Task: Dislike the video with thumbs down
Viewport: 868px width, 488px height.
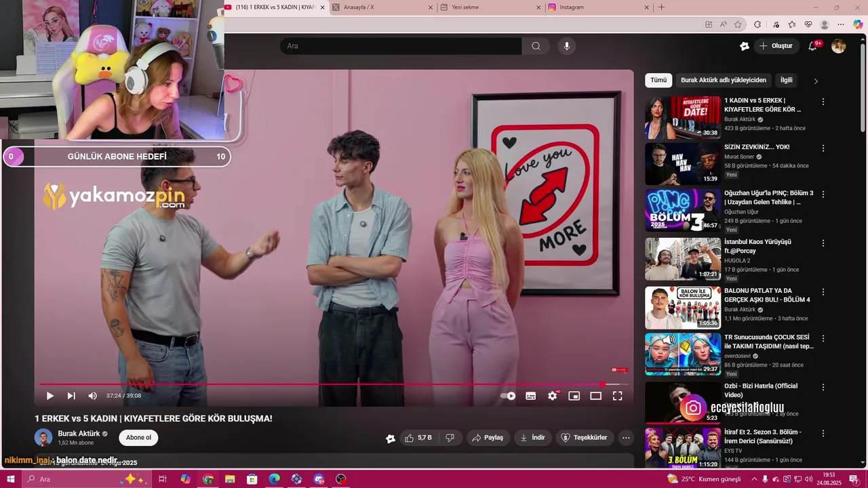Action: coord(450,438)
